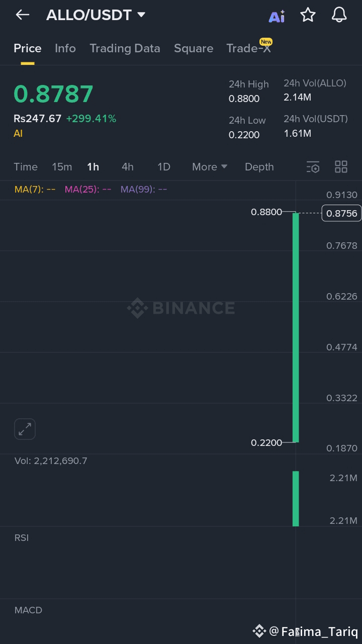Click the current price 0.8787

[53, 94]
